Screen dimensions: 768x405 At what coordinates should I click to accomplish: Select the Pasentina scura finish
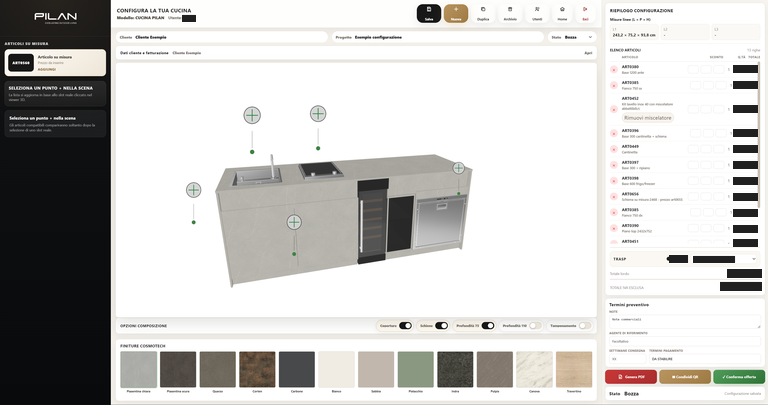178,369
